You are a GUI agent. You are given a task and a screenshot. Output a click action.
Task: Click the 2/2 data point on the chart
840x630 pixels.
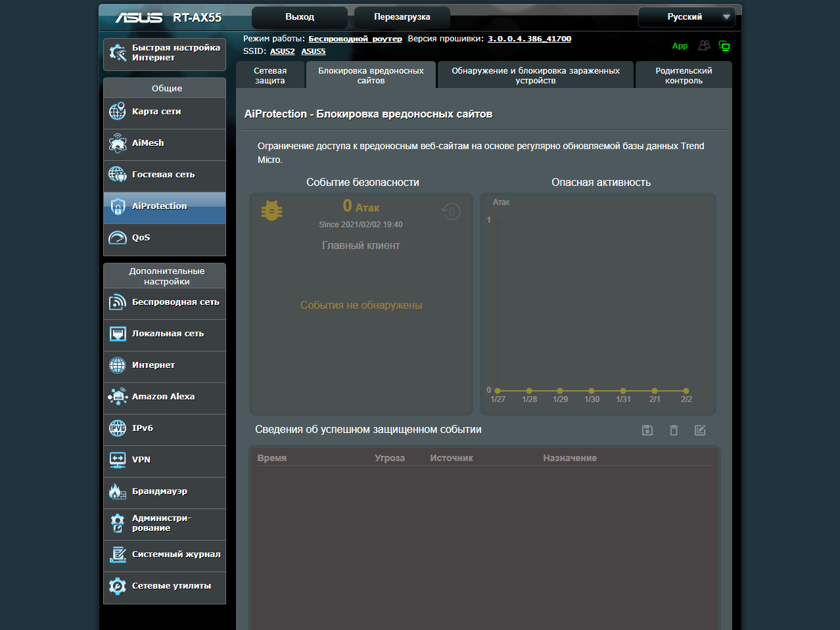(x=686, y=391)
